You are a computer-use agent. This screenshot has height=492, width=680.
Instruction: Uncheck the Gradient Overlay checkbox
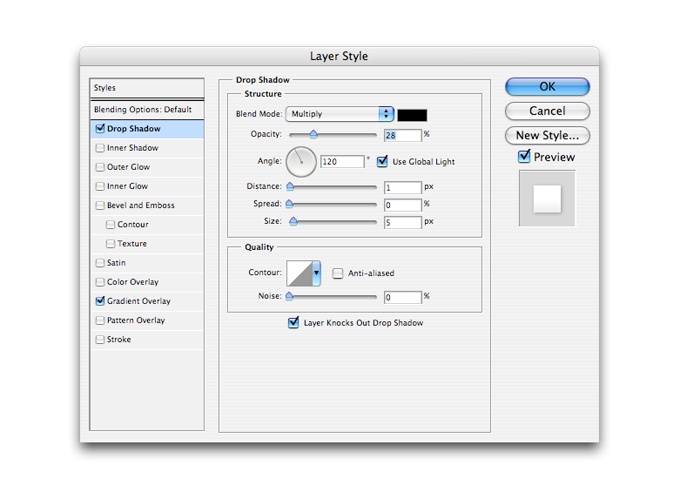click(100, 301)
